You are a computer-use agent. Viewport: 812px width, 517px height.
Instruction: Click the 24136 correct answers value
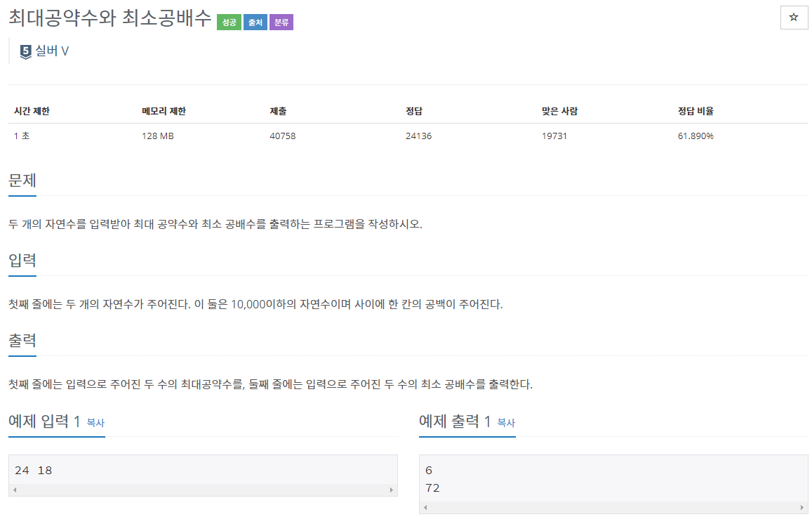[x=419, y=136]
